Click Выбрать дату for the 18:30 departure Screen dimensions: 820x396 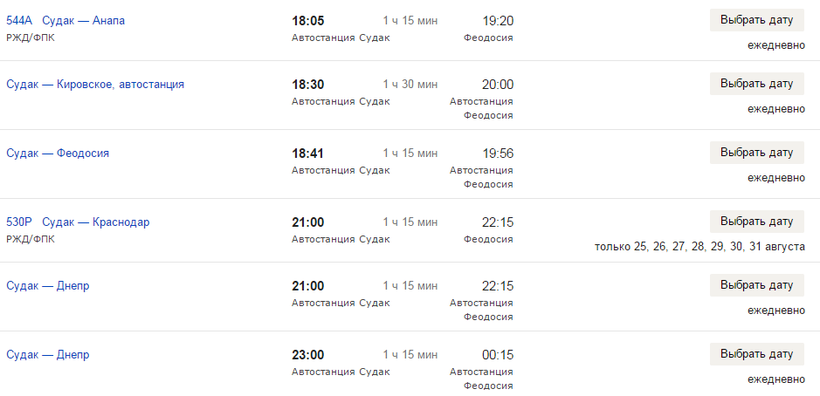[757, 84]
